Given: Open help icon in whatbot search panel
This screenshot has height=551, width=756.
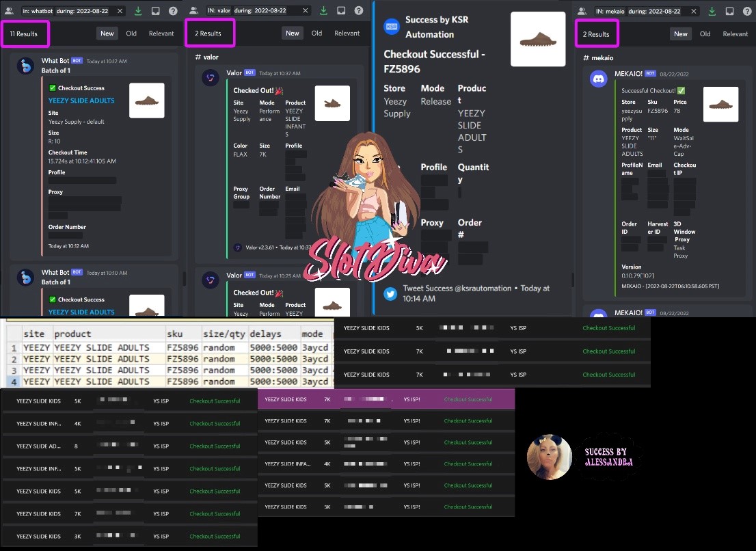Looking at the screenshot, I should coord(173,11).
